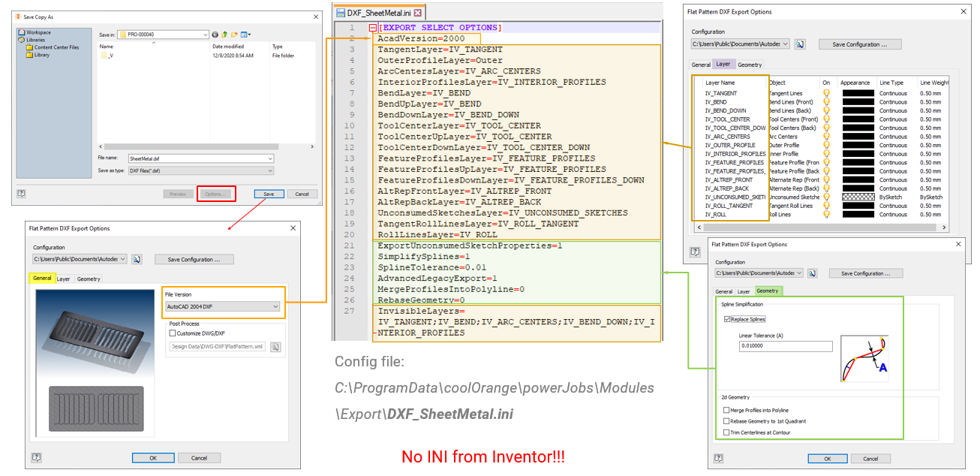Select General tab in Layer options dialog
Image resolution: width=980 pixels, height=476 pixels.
(x=701, y=65)
